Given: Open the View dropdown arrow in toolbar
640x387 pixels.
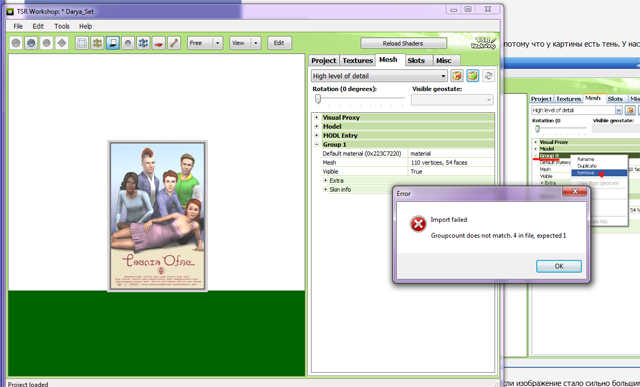Looking at the screenshot, I should (x=256, y=43).
